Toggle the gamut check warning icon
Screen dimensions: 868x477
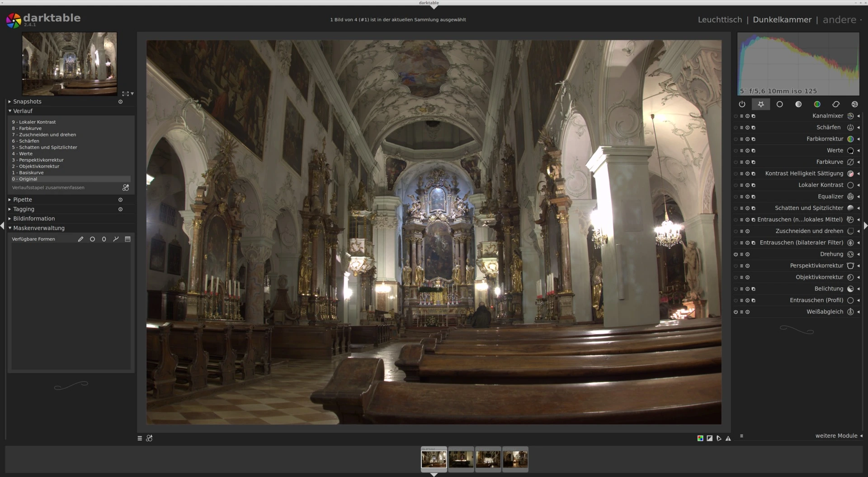coord(728,439)
